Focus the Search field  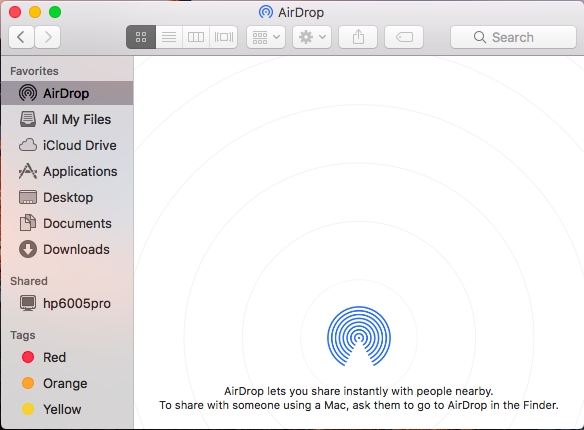tap(513, 37)
